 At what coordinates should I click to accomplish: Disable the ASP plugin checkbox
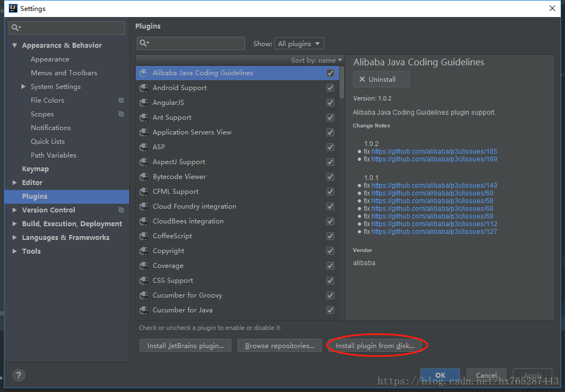330,147
